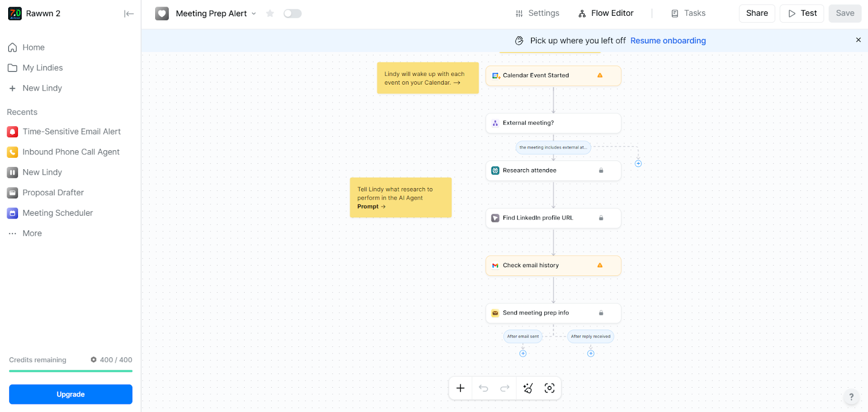Viewport: 868px width, 412px height.
Task: Select the Calendar Event Started node
Action: pyautogui.click(x=553, y=75)
